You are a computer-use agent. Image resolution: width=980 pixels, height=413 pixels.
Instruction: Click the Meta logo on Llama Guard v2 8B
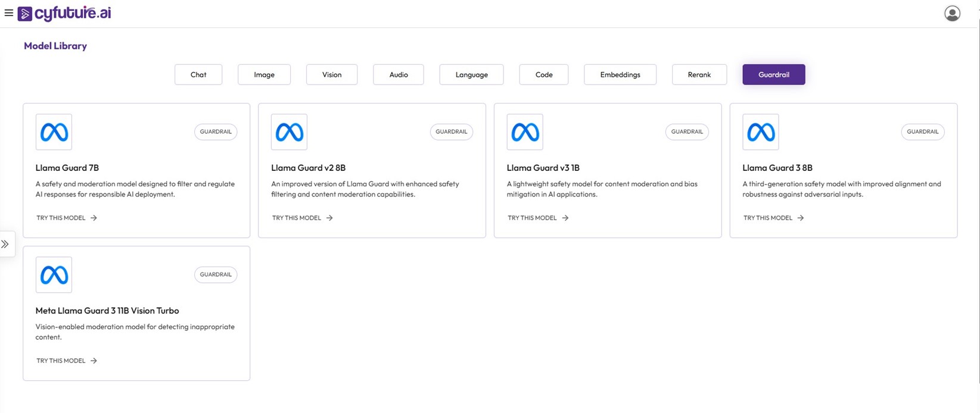[x=289, y=132]
